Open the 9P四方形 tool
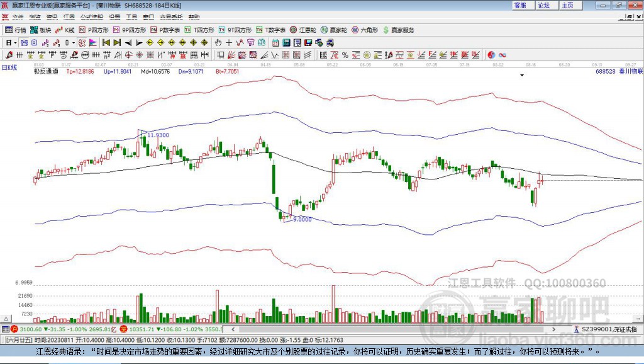 coord(129,30)
